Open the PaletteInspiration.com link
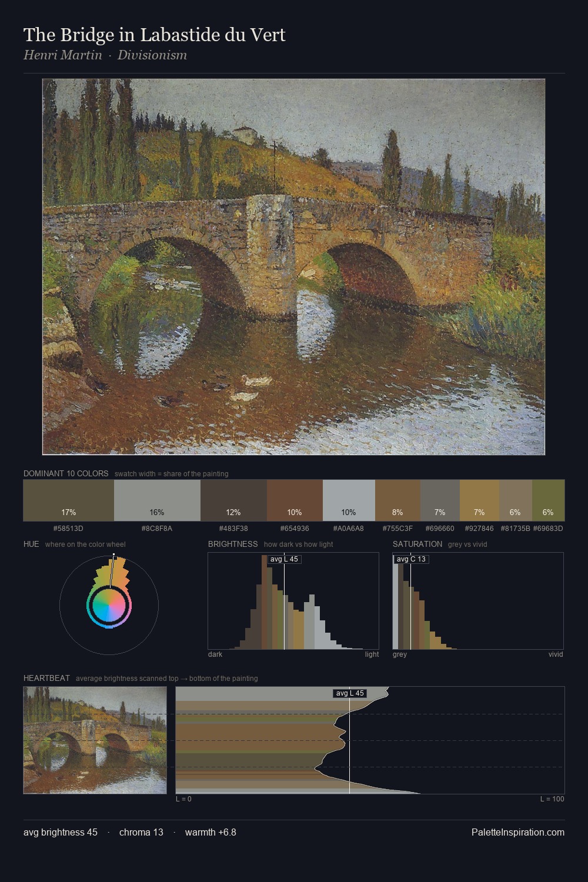This screenshot has height=882, width=588. tap(518, 832)
